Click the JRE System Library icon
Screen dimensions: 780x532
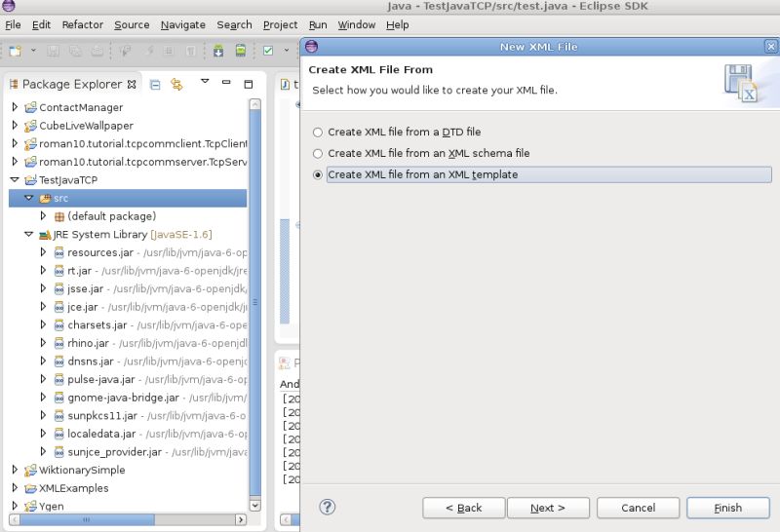coord(45,235)
